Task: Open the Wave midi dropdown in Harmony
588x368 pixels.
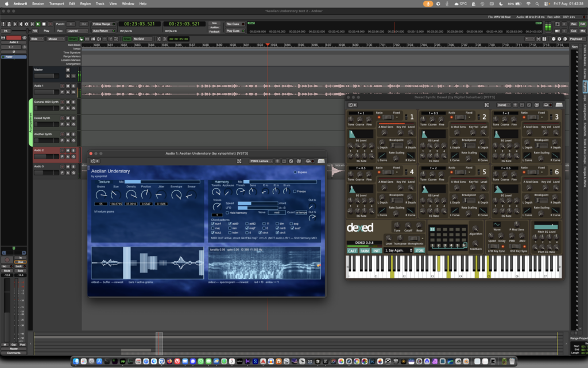Action: (x=277, y=213)
